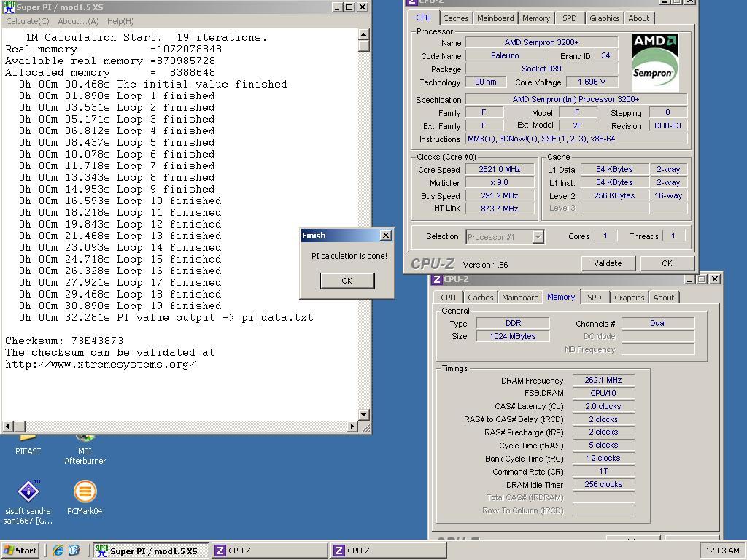Open the Start menu
Viewport: 747px width, 560px height.
coord(20,551)
